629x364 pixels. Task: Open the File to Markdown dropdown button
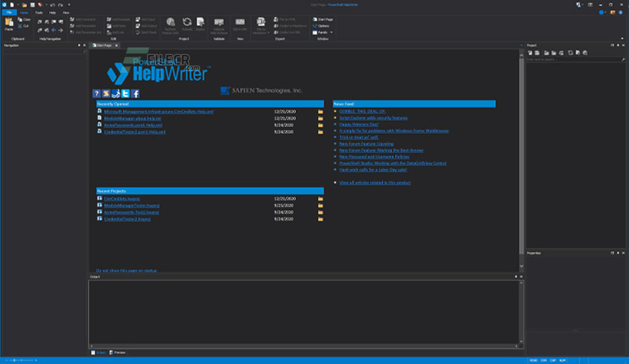pyautogui.click(x=261, y=26)
